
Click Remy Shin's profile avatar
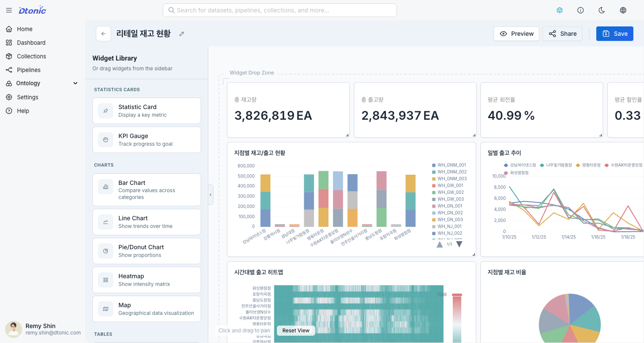point(14,329)
